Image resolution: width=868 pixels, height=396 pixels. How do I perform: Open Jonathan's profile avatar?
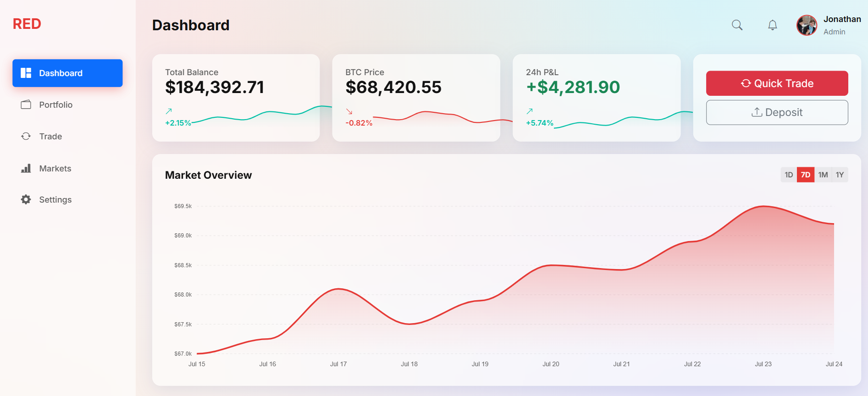807,25
